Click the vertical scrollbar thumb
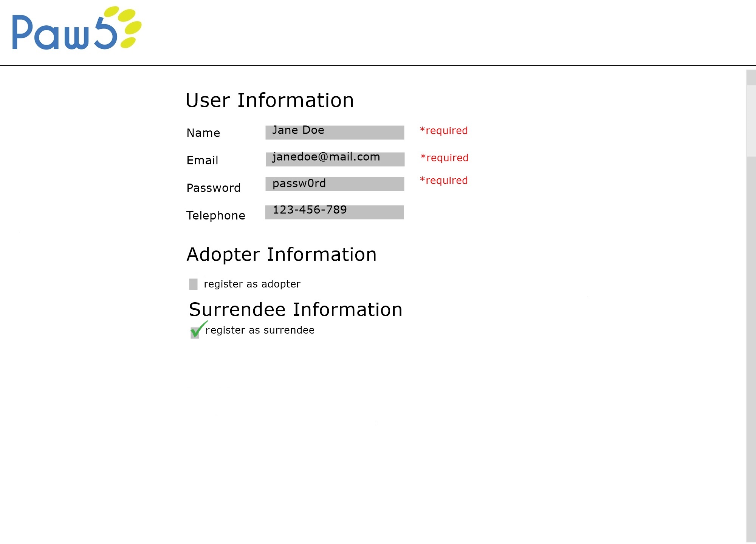 (751, 120)
